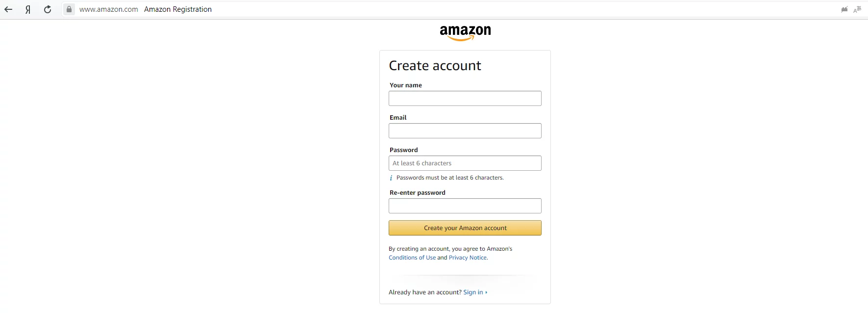The width and height of the screenshot is (868, 313).
Task: Click the info icon beside password requirements
Action: coord(390,178)
